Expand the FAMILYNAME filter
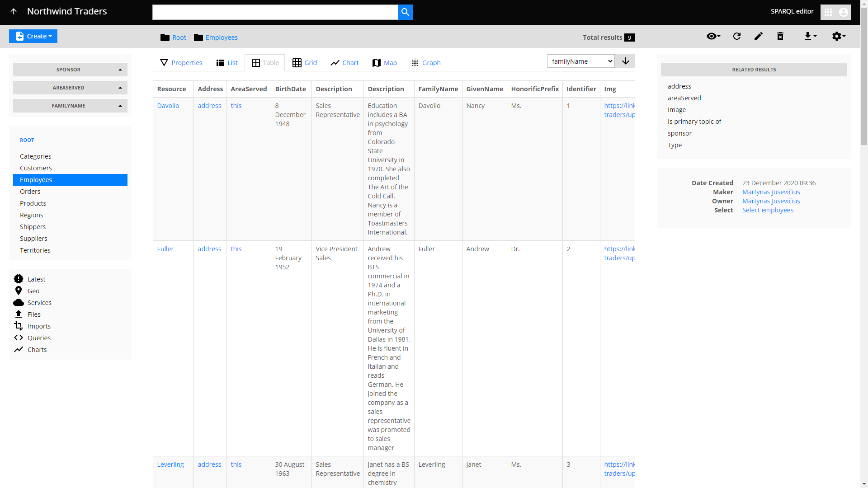Image resolution: width=868 pixels, height=488 pixels. click(x=70, y=106)
